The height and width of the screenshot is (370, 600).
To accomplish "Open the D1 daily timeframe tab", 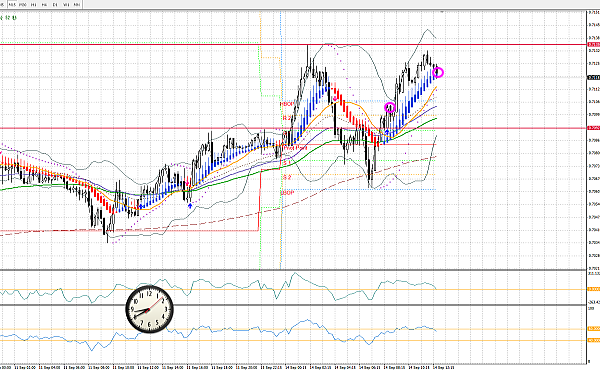I will tap(55, 5).
